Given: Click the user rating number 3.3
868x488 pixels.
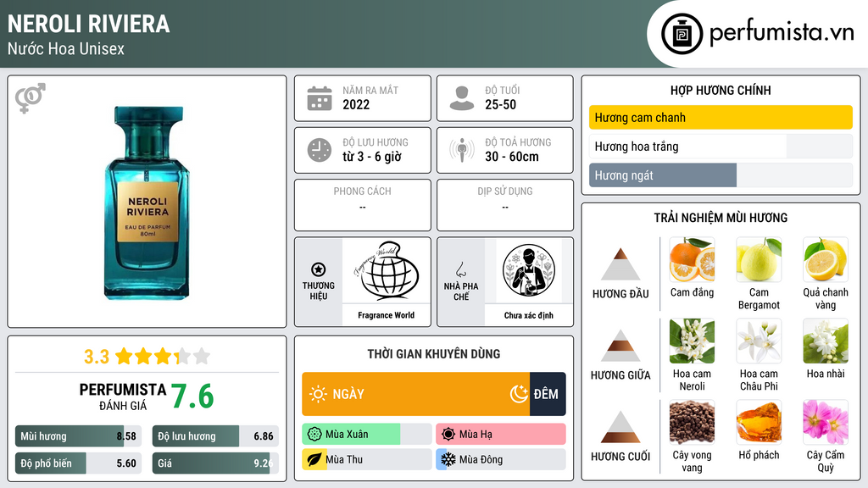Looking at the screenshot, I should click(x=97, y=357).
